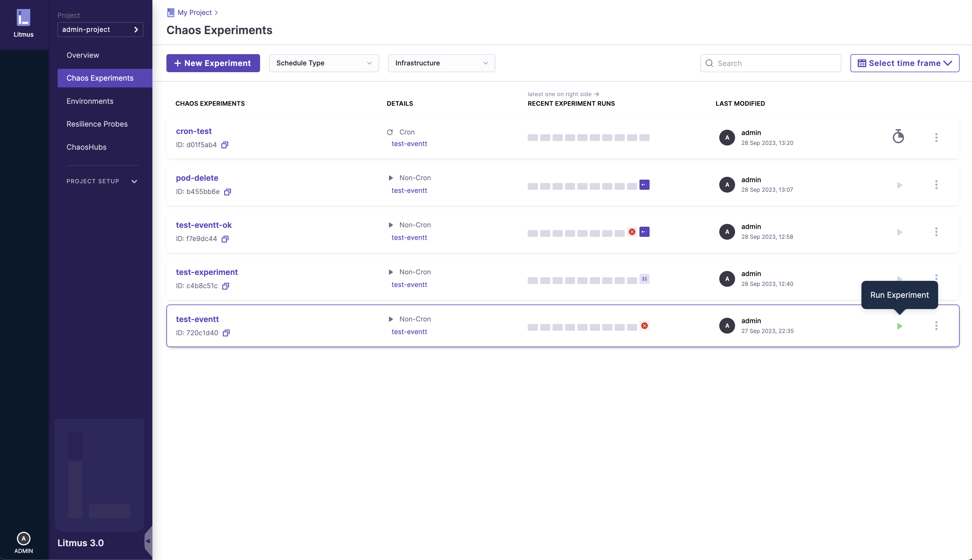
Task: Open the admin-project selector
Action: pyautogui.click(x=100, y=30)
